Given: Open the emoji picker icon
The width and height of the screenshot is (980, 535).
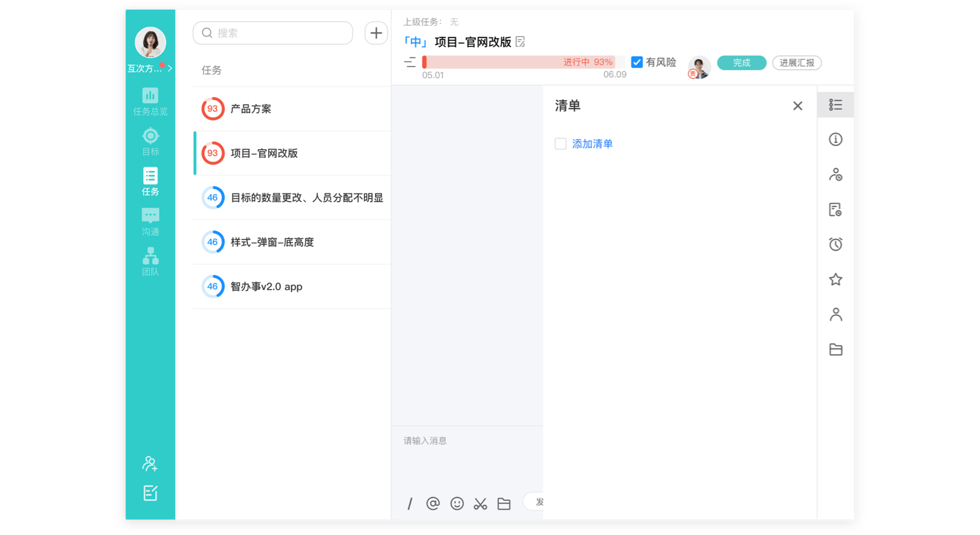Looking at the screenshot, I should 457,503.
